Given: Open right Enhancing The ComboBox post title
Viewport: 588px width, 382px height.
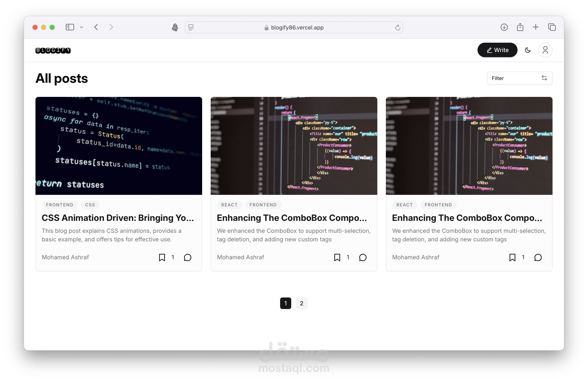Looking at the screenshot, I should point(467,218).
